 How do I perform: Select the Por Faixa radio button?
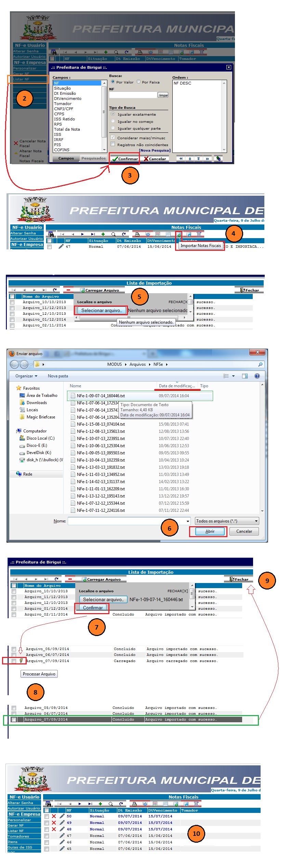point(139,82)
